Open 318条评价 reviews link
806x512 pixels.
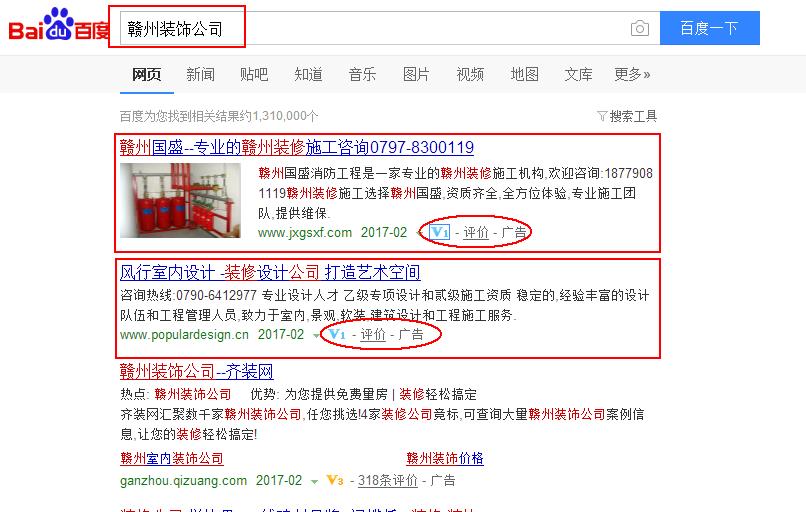(388, 481)
